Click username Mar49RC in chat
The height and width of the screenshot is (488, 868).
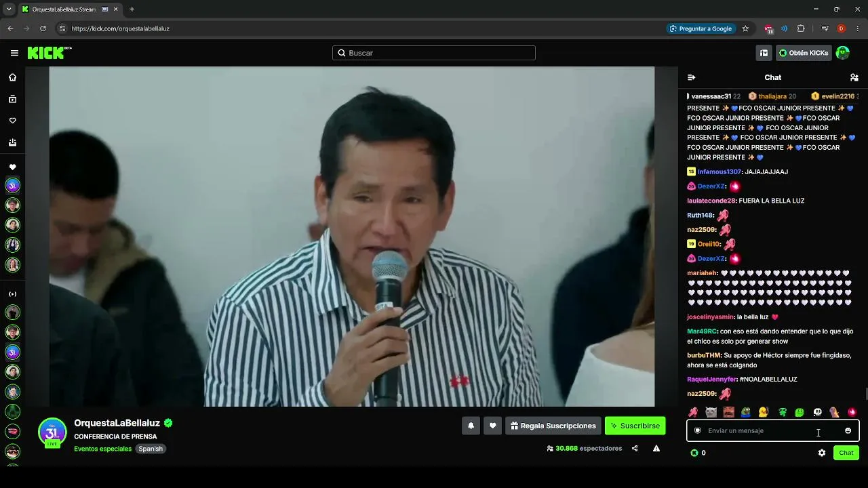click(702, 331)
